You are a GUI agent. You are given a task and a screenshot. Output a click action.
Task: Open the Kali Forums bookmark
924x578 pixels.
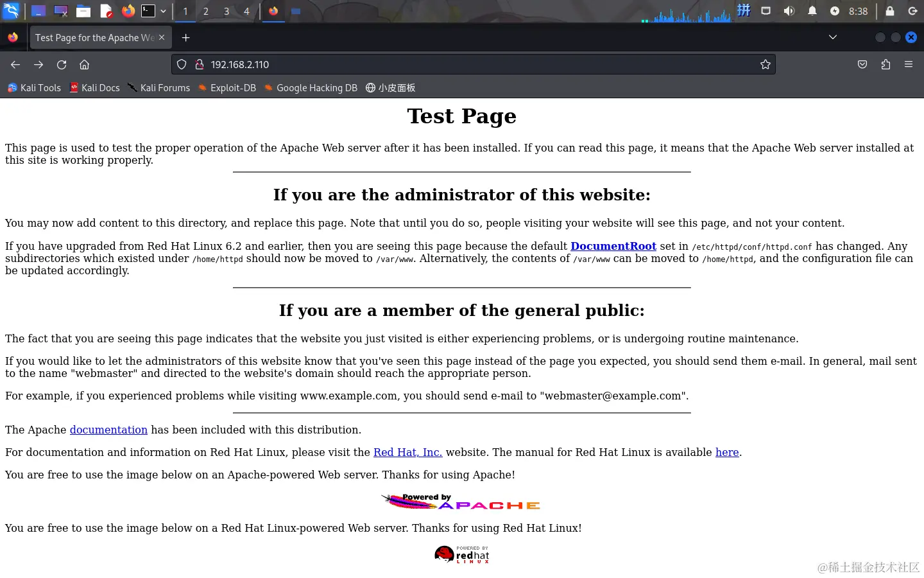click(x=158, y=88)
